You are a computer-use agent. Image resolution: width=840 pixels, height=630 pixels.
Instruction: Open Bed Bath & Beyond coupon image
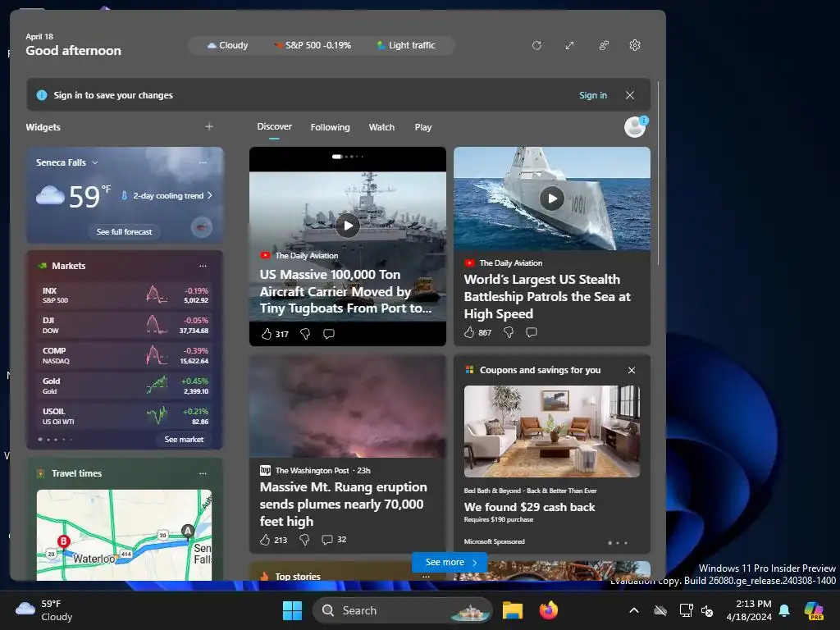pos(552,431)
